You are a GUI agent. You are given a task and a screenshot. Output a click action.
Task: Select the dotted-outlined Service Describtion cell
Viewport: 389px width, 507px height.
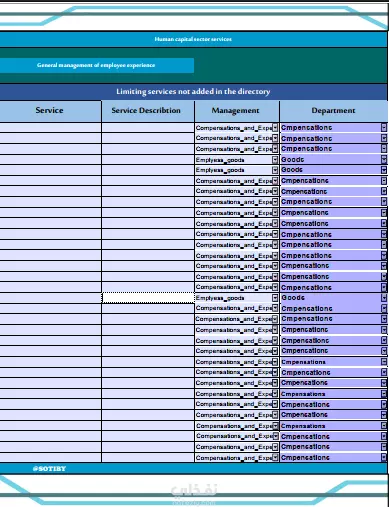[148, 298]
